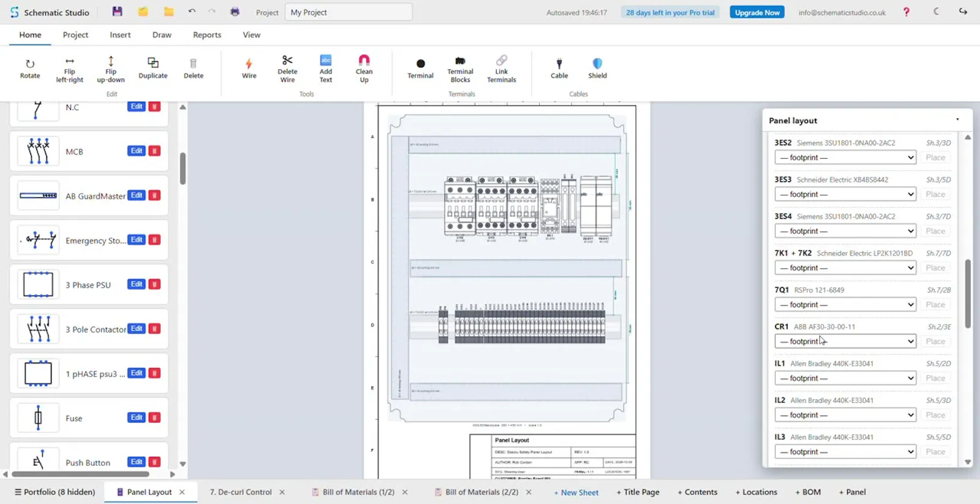980x504 pixels.
Task: Delete the MCB symbol with its red button
Action: click(155, 151)
